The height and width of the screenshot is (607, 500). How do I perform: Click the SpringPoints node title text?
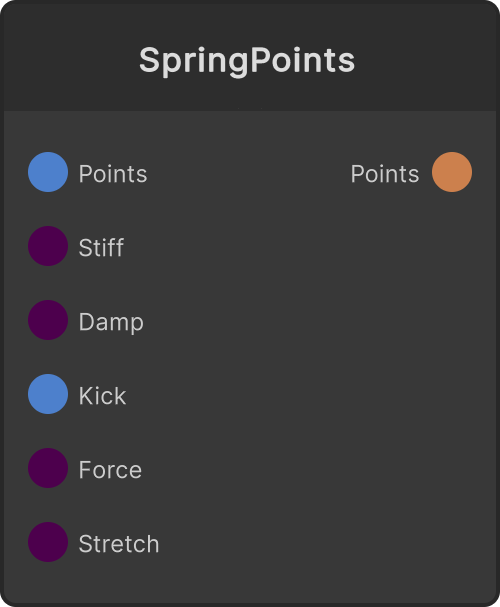(247, 61)
